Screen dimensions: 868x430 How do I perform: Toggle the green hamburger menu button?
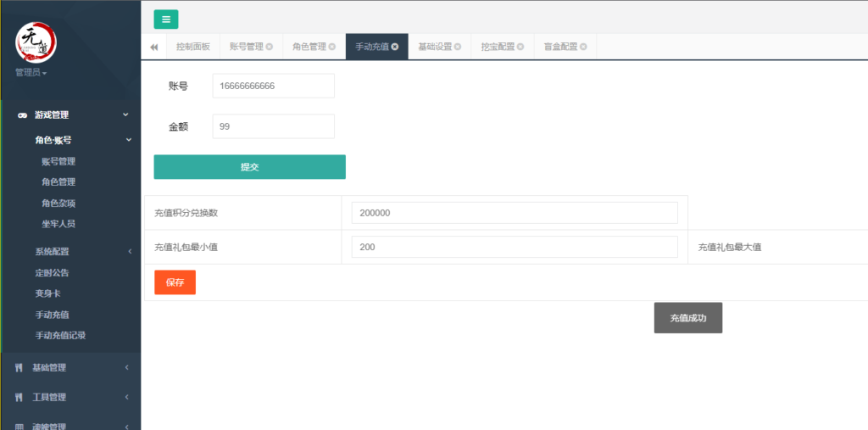point(166,20)
